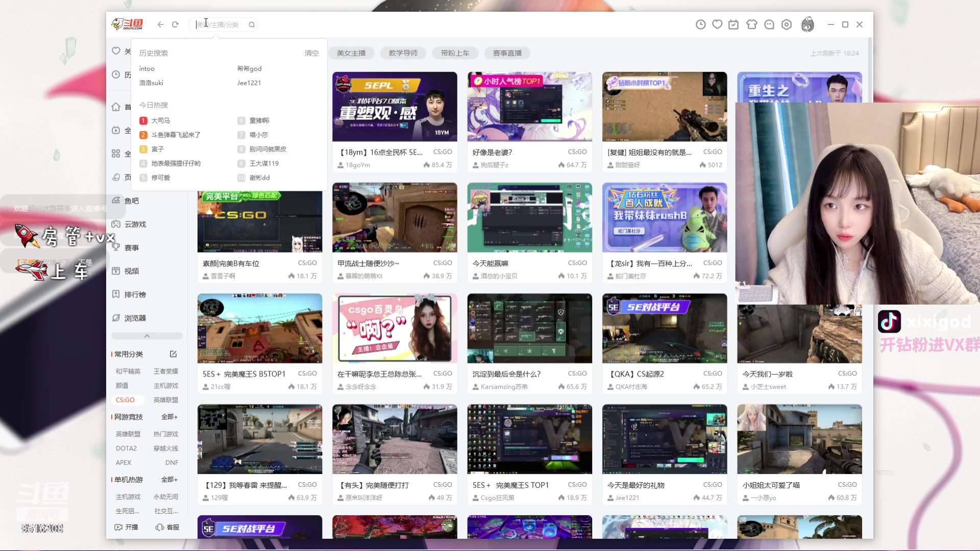Refresh the page with the reload icon
This screenshot has height=551, width=980.
(175, 24)
